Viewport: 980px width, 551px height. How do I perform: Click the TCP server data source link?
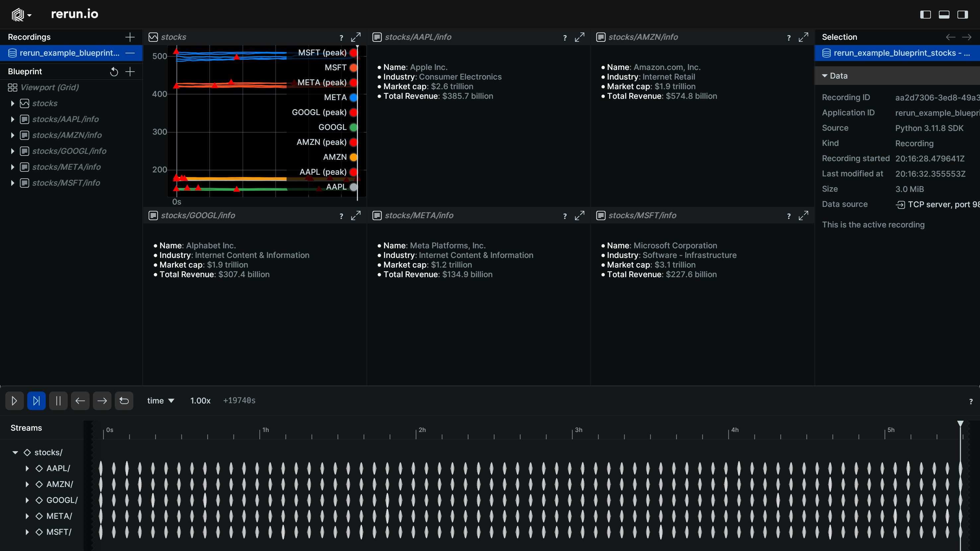938,205
